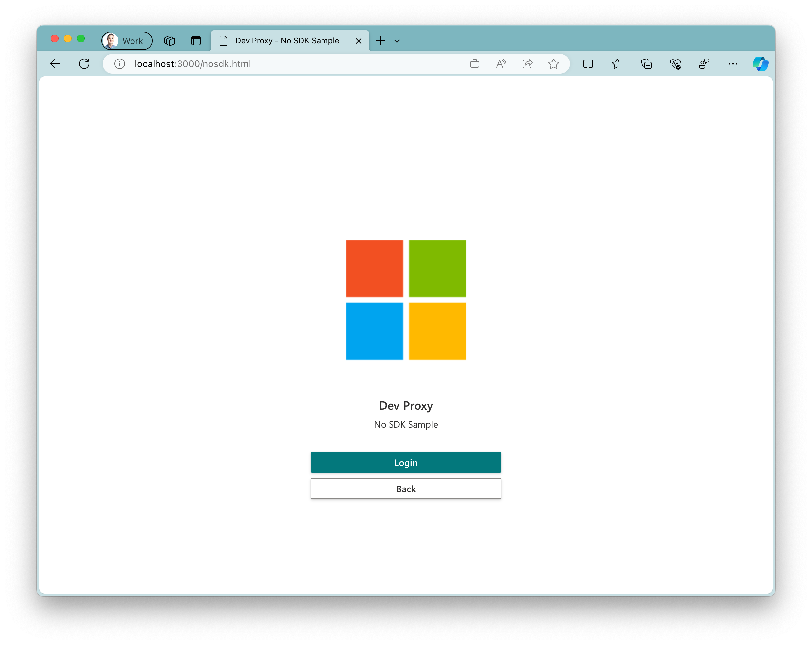Click the favorites star icon
The width and height of the screenshot is (812, 645).
point(554,64)
